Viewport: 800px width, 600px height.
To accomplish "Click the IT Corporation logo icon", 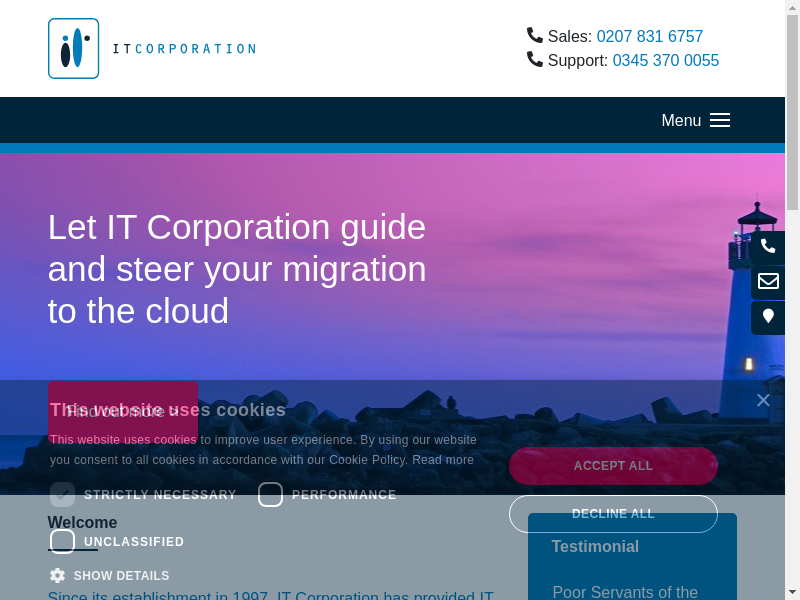I will [73, 48].
